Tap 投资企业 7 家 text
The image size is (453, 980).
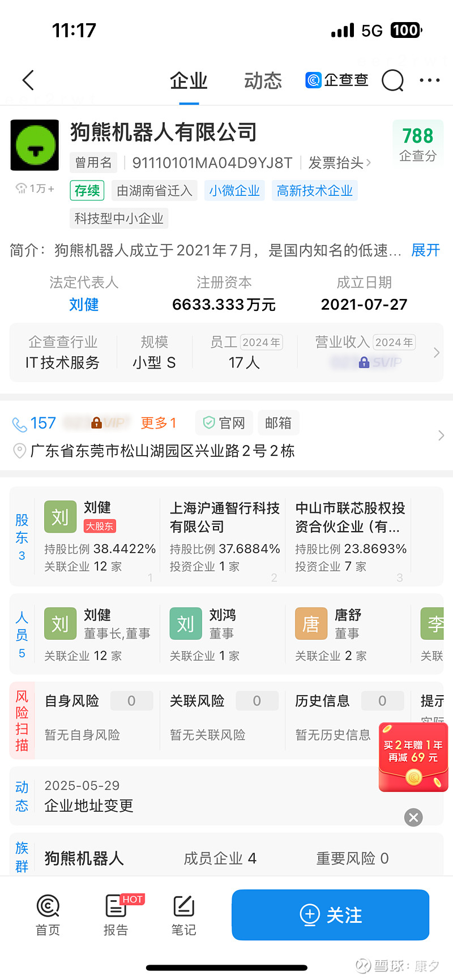tap(331, 567)
